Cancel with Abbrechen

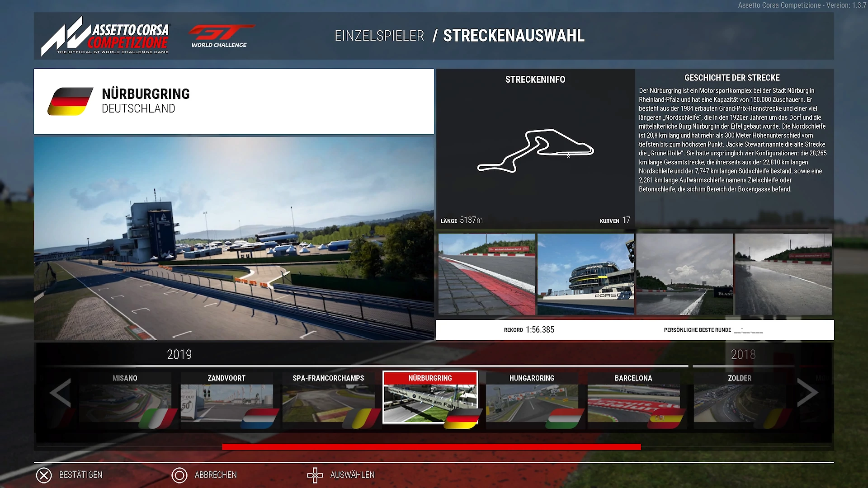point(216,475)
